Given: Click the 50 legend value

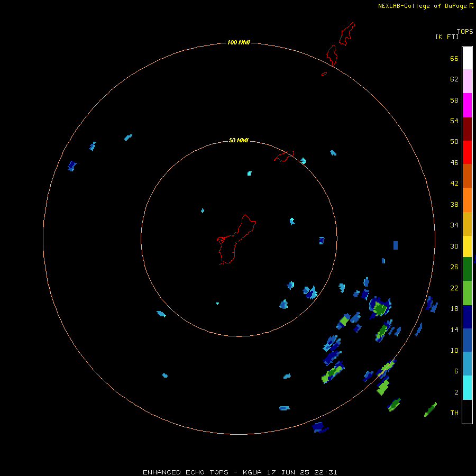Looking at the screenshot, I should click(454, 142).
